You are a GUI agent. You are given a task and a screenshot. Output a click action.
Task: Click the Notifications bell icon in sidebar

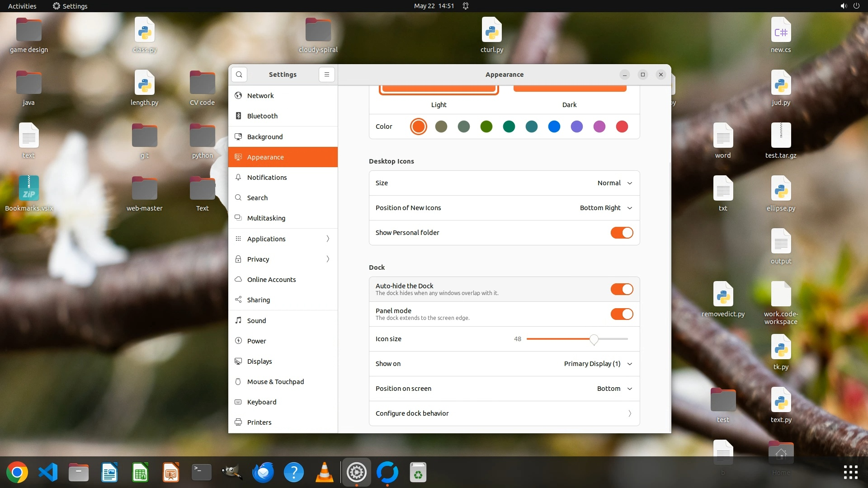238,178
